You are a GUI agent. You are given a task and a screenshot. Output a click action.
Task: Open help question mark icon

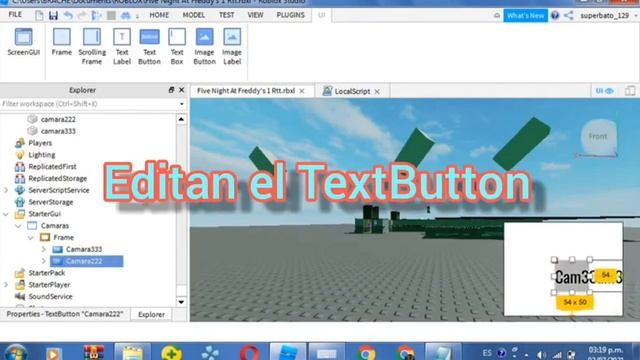pyautogui.click(x=555, y=16)
